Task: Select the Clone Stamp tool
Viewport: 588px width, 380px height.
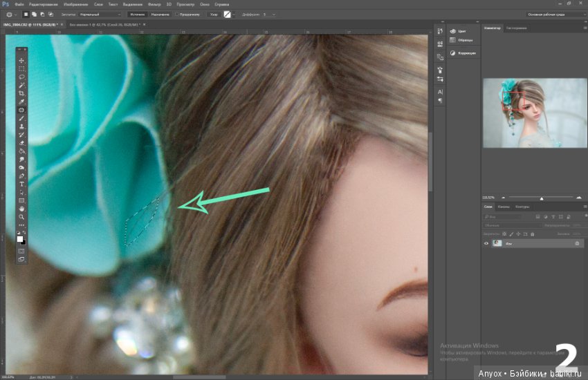Action: pos(21,126)
